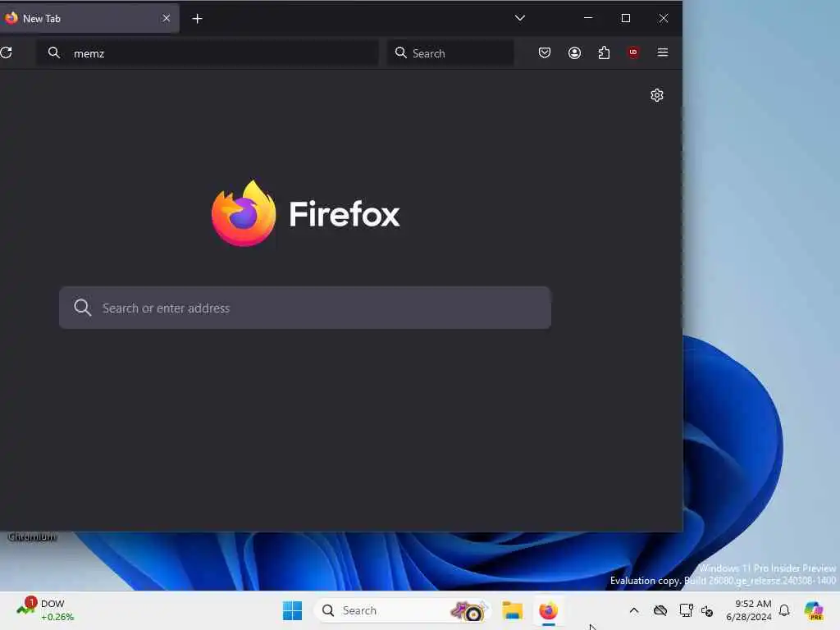
Task: Expand the list all tabs chevron
Action: (519, 18)
